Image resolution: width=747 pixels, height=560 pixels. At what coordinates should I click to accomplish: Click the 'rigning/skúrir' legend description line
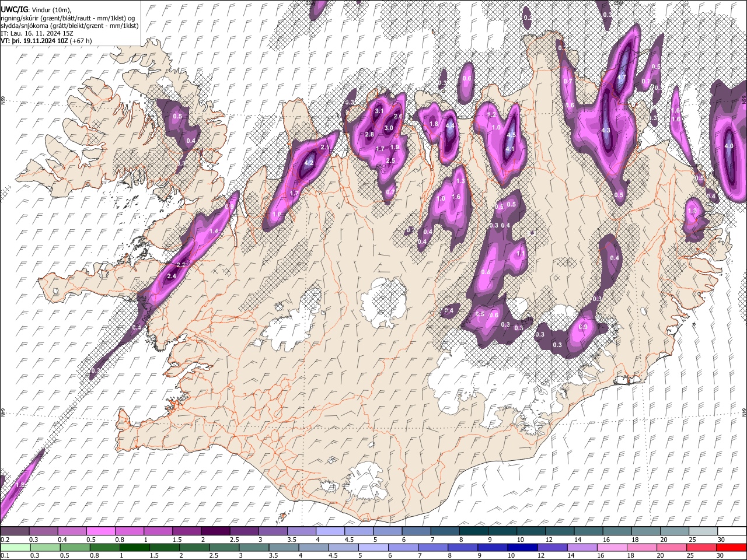tap(68, 17)
